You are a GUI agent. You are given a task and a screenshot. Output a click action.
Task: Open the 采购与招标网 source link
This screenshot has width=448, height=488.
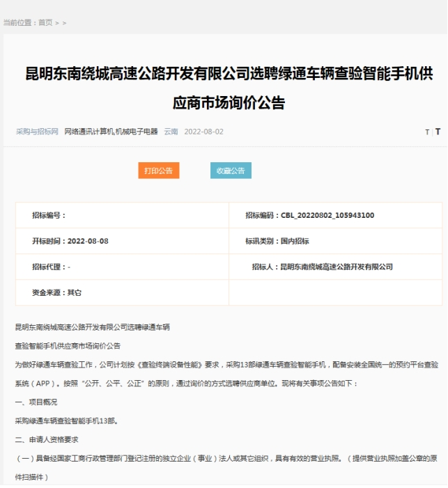tap(37, 132)
